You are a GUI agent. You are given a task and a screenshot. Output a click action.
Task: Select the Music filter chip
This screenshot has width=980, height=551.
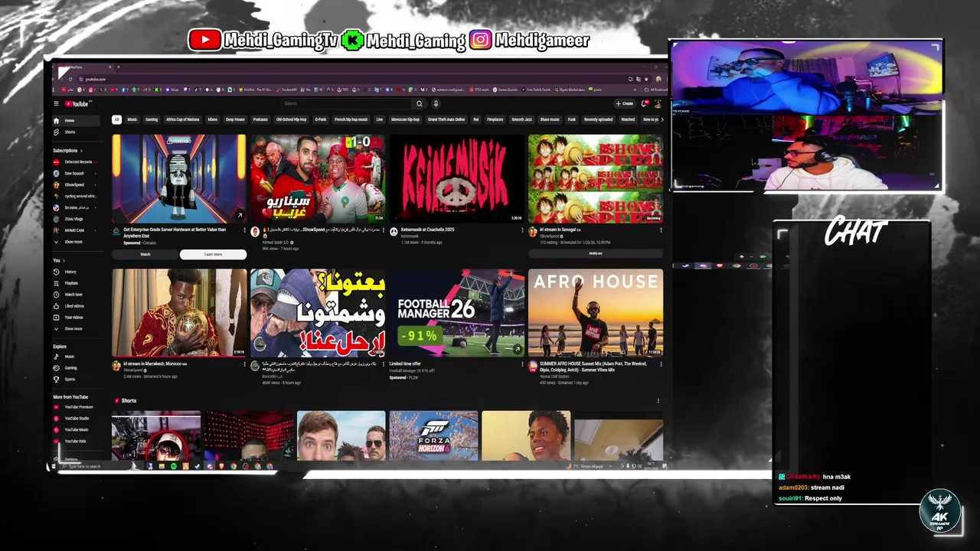(x=132, y=119)
